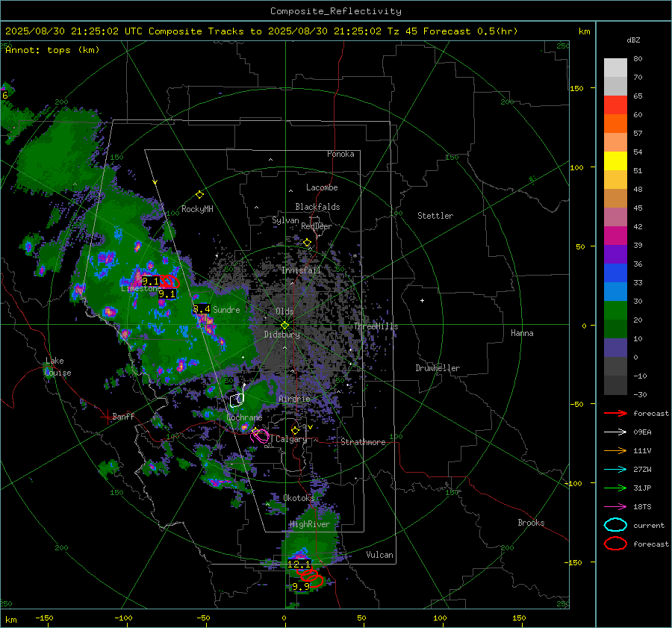Image resolution: width=672 pixels, height=628 pixels.
Task: Click the 9.9 storm top label
Action: (301, 586)
